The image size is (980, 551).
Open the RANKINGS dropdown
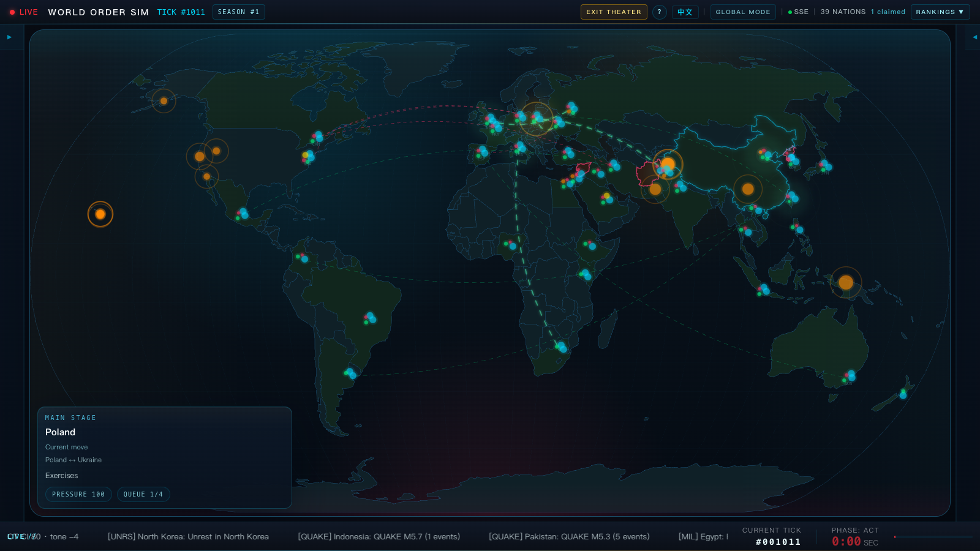[940, 12]
